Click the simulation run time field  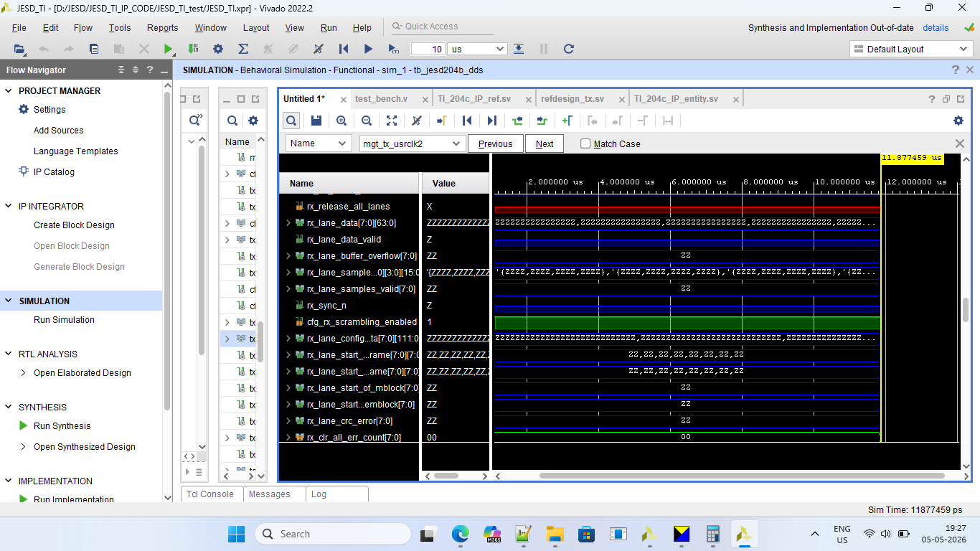[428, 49]
